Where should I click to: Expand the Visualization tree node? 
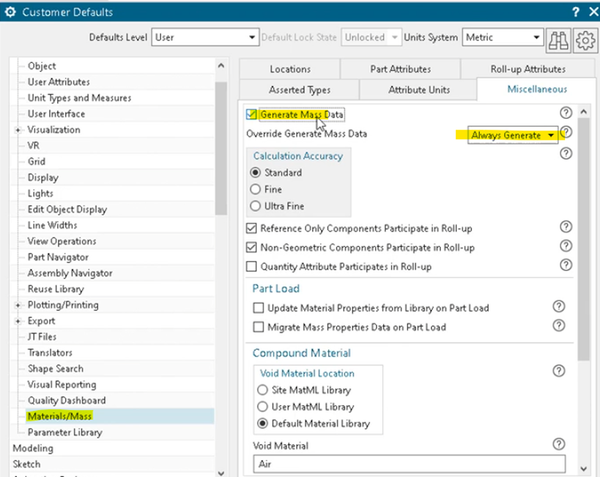point(18,130)
